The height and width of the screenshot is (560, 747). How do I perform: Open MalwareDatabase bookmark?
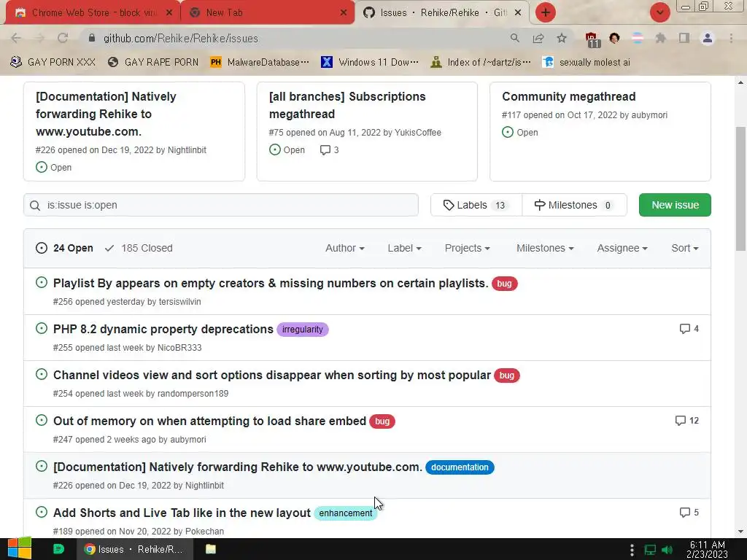point(260,63)
